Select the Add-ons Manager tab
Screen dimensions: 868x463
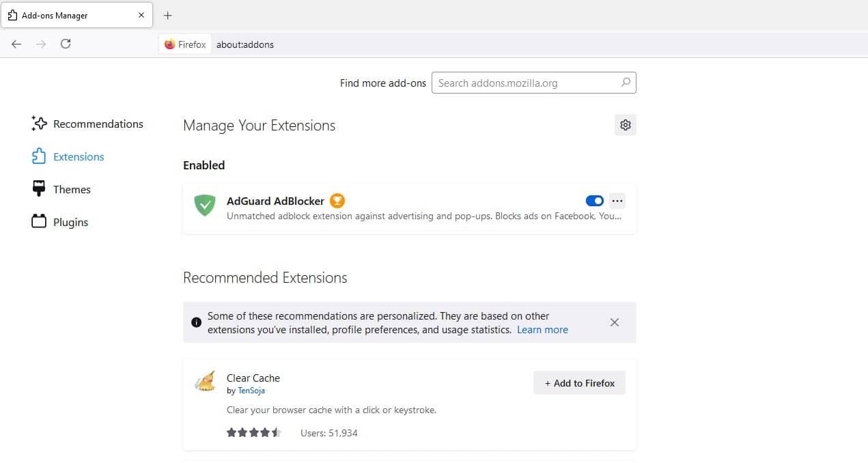75,14
